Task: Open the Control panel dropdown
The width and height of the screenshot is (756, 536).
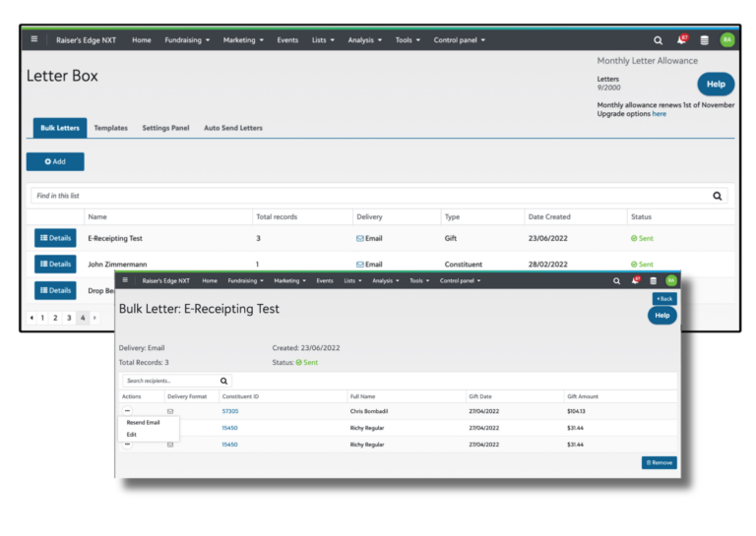Action: click(x=459, y=40)
